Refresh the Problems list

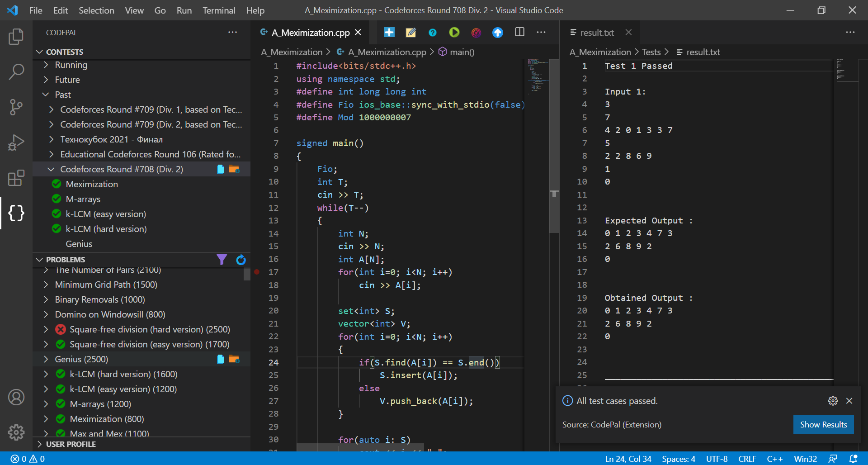click(241, 260)
